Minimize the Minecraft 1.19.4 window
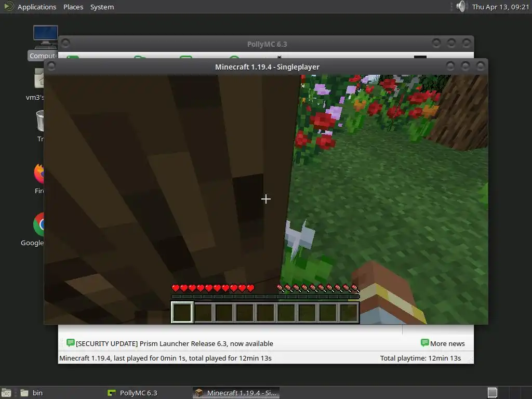532x399 pixels. click(x=450, y=66)
